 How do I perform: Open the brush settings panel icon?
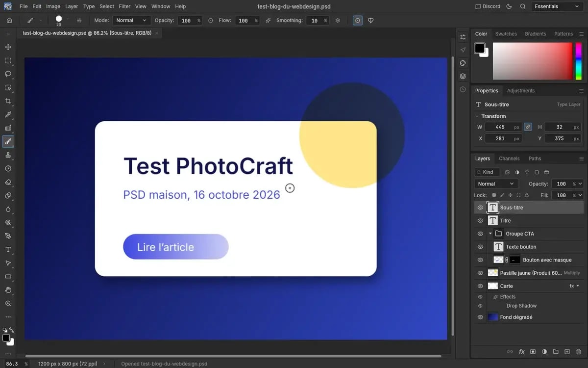(x=79, y=21)
